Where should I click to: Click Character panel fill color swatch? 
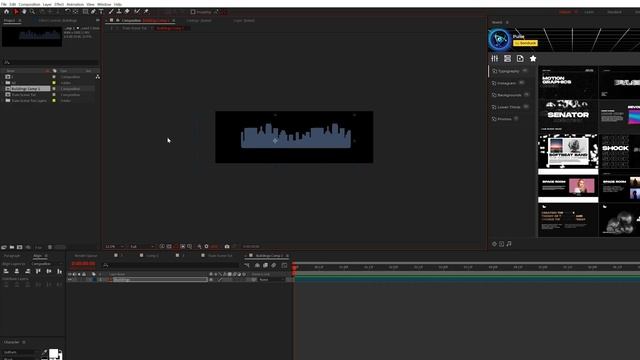pos(53,353)
